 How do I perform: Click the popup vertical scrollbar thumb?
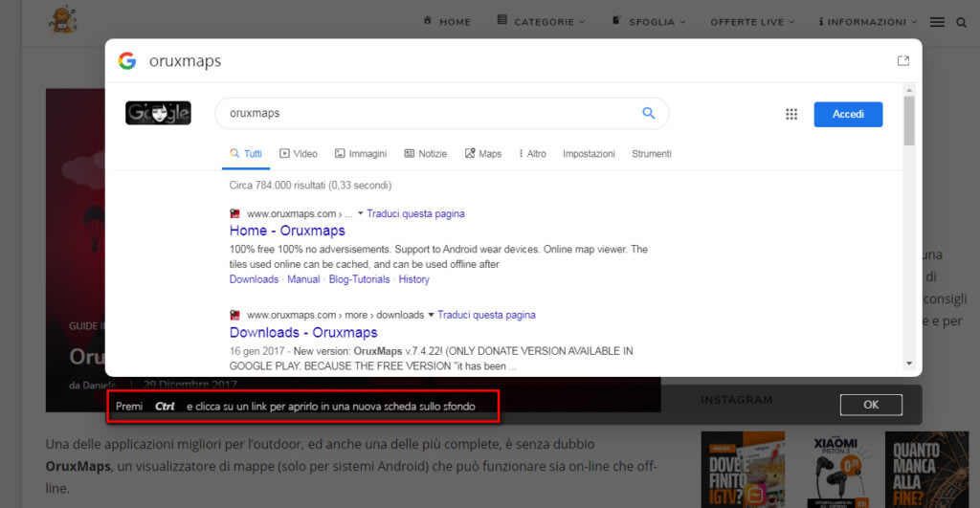pyautogui.click(x=909, y=121)
